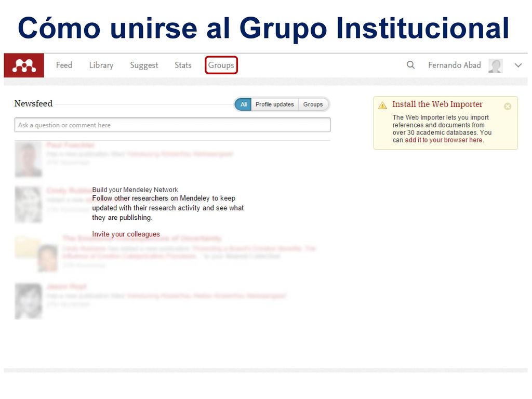
Task: Open the Feed menu item
Action: [x=64, y=65]
